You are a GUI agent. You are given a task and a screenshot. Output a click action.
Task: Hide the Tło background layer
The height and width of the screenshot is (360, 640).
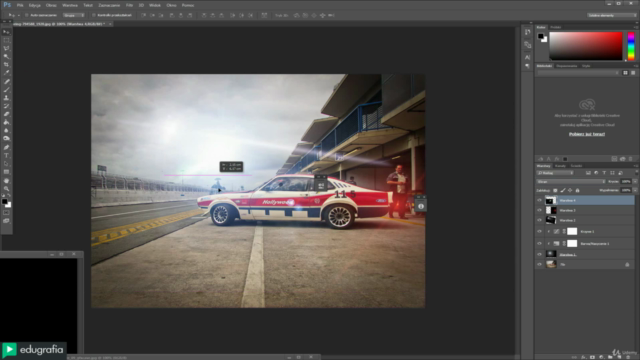click(539, 264)
